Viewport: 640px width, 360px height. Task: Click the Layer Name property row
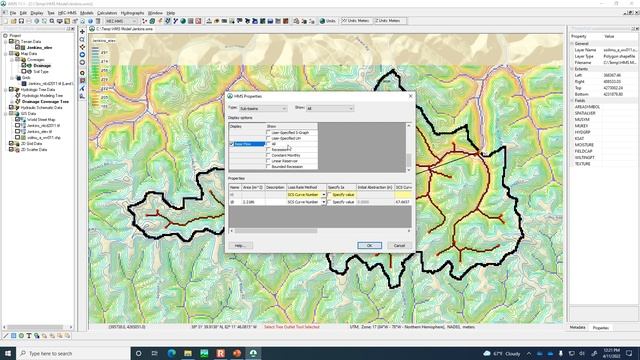pyautogui.click(x=603, y=50)
